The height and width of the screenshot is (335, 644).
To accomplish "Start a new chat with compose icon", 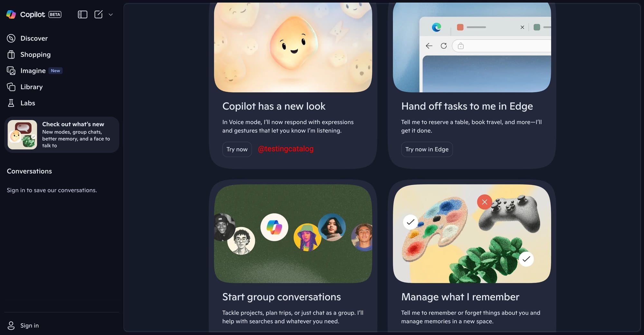I will pos(99,14).
